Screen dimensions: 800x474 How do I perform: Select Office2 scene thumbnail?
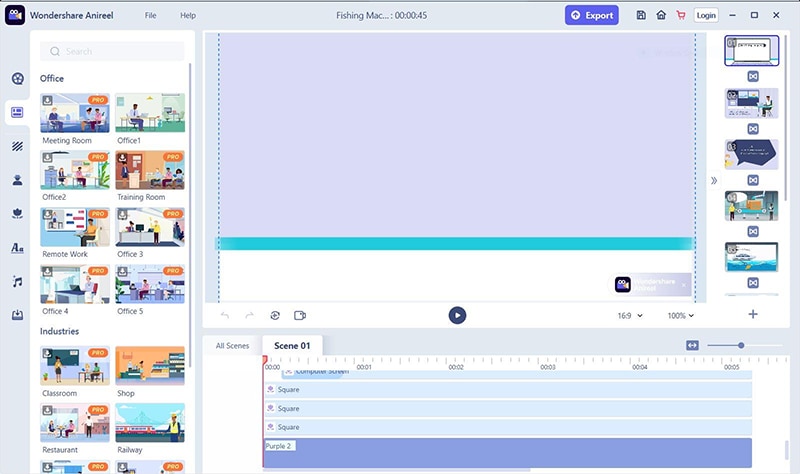(75, 170)
